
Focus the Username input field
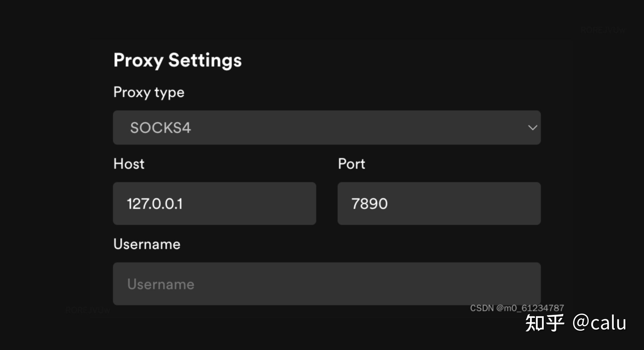click(327, 284)
